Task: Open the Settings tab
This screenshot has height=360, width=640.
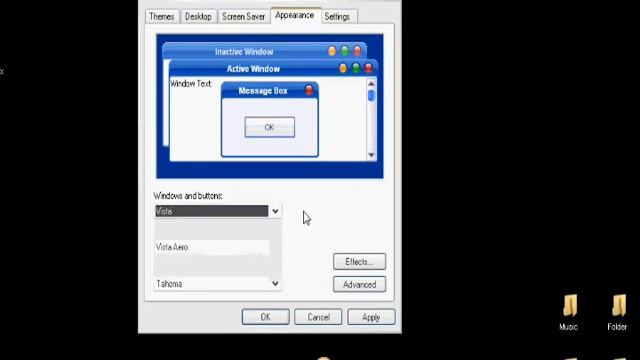Action: tap(337, 17)
